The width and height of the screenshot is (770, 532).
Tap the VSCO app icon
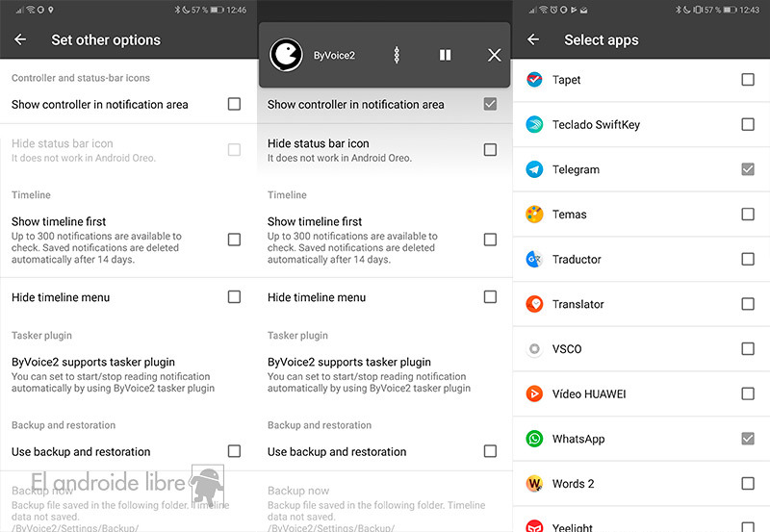tap(534, 349)
